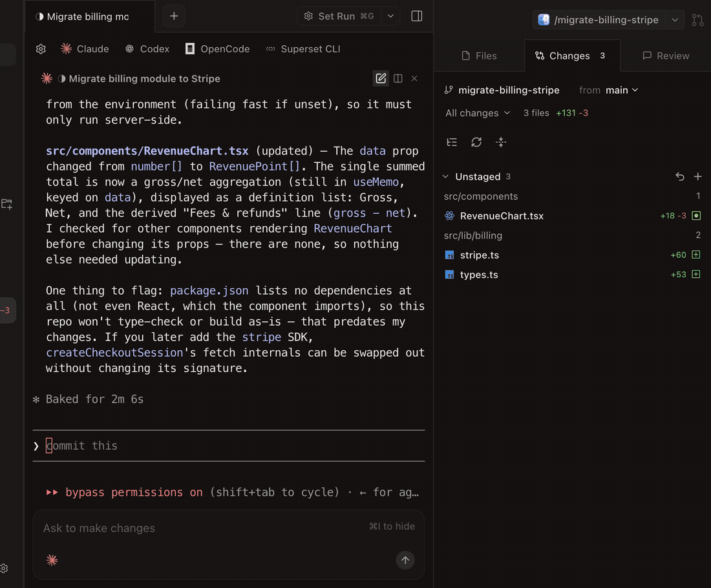
Task: Click the React icon beside RevenueChart.tsx
Action: click(x=449, y=216)
